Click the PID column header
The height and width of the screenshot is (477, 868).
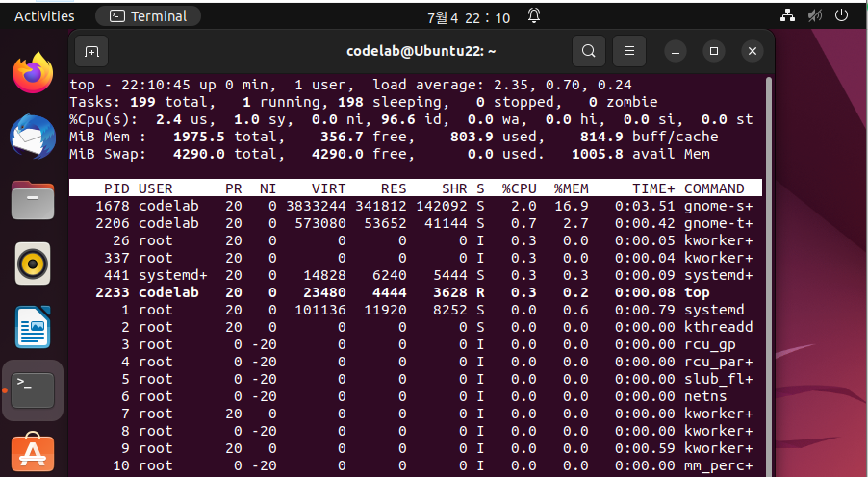(116, 188)
